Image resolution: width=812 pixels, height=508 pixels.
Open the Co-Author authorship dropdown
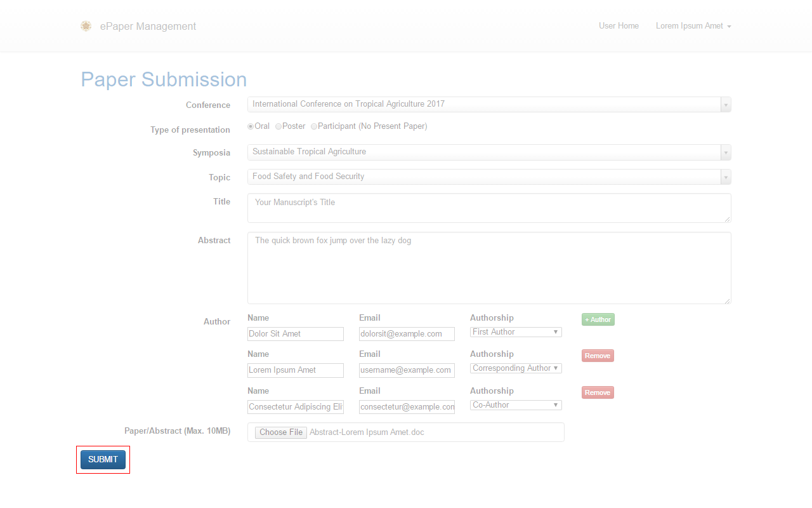(516, 405)
